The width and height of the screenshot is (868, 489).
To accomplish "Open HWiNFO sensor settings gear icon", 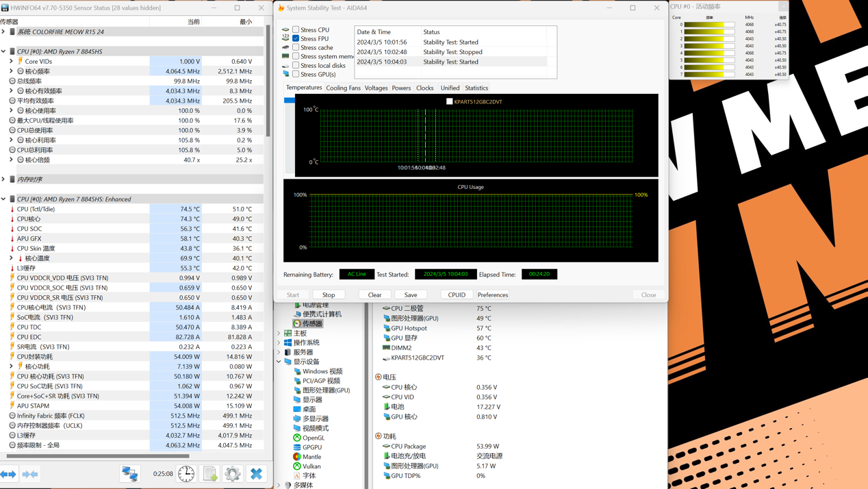I will pos(233,473).
